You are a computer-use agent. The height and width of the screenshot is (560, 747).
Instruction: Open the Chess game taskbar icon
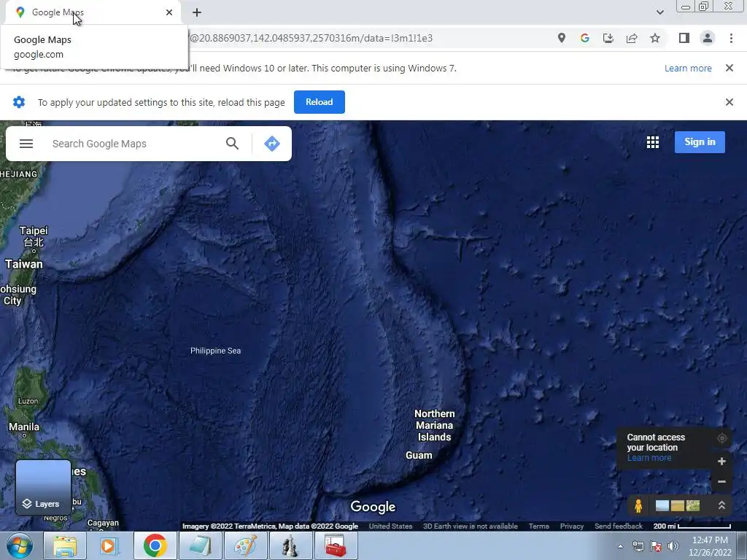point(290,545)
